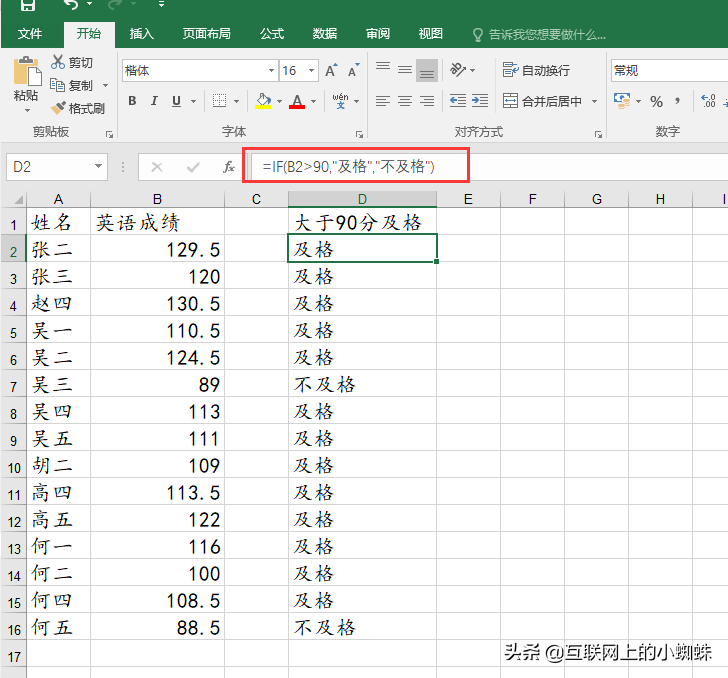This screenshot has height=678, width=728.
Task: Click the tell me search box
Action: click(x=539, y=34)
